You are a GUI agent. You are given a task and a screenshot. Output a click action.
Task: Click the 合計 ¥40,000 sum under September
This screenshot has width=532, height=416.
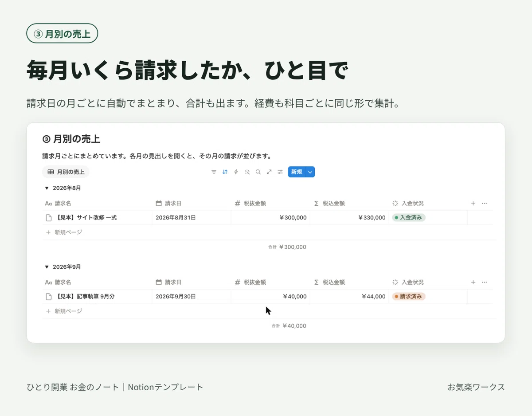289,326
